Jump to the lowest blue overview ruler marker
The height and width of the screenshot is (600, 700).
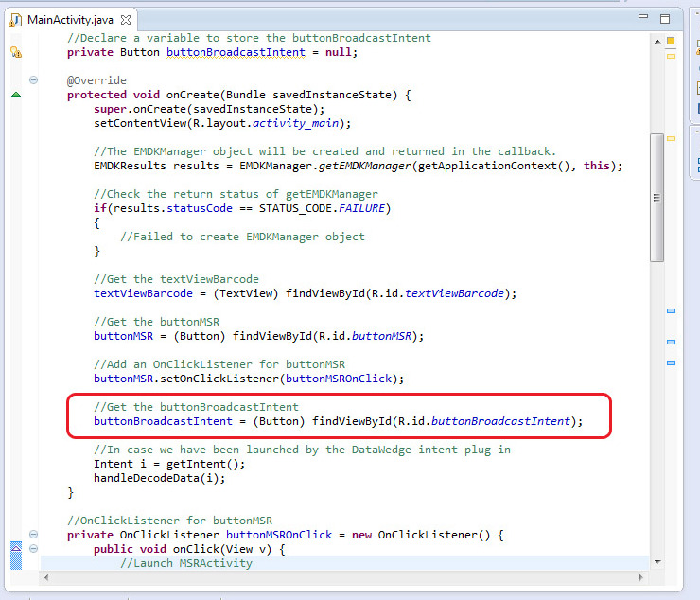pos(671,362)
